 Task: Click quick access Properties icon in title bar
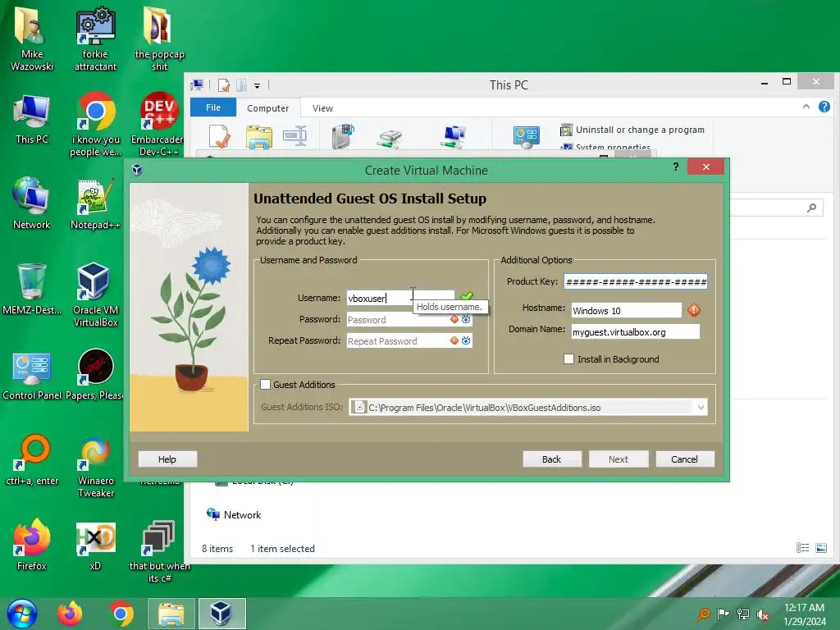click(x=224, y=84)
